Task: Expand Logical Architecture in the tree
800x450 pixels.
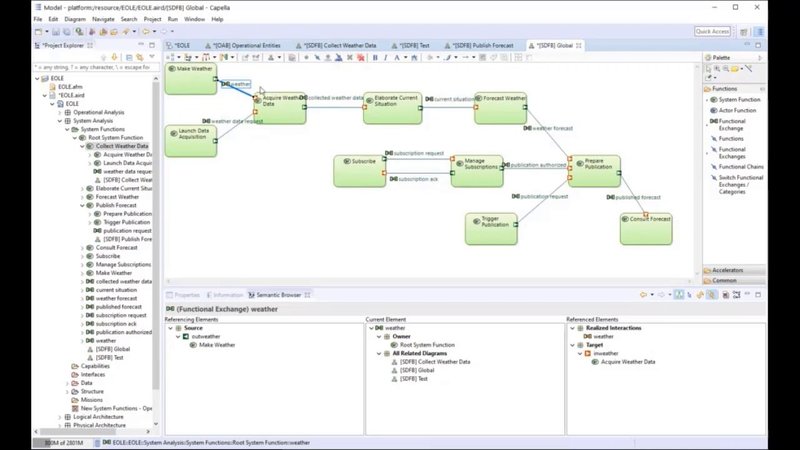Action: pos(60,417)
